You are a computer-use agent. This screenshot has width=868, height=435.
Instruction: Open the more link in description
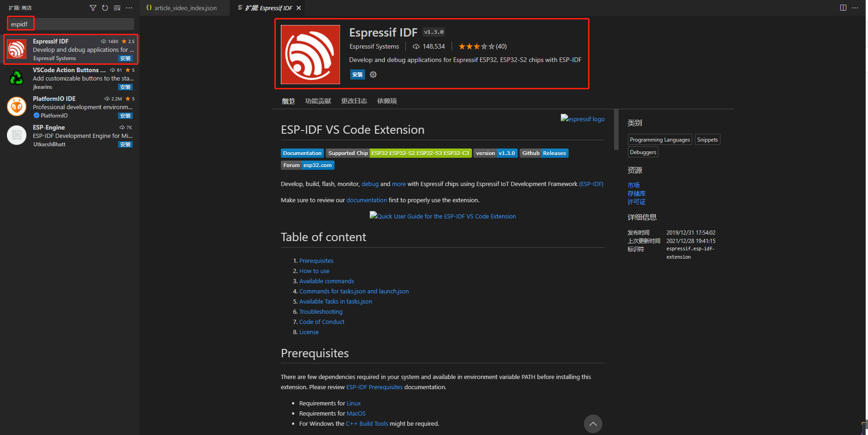[399, 184]
